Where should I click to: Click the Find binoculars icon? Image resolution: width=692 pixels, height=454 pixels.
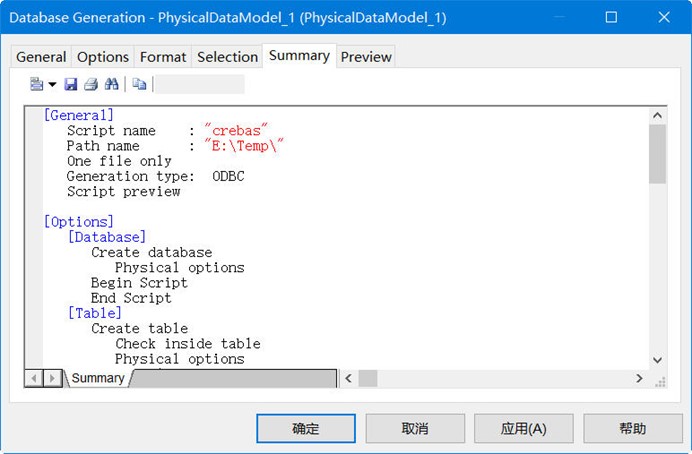[112, 84]
